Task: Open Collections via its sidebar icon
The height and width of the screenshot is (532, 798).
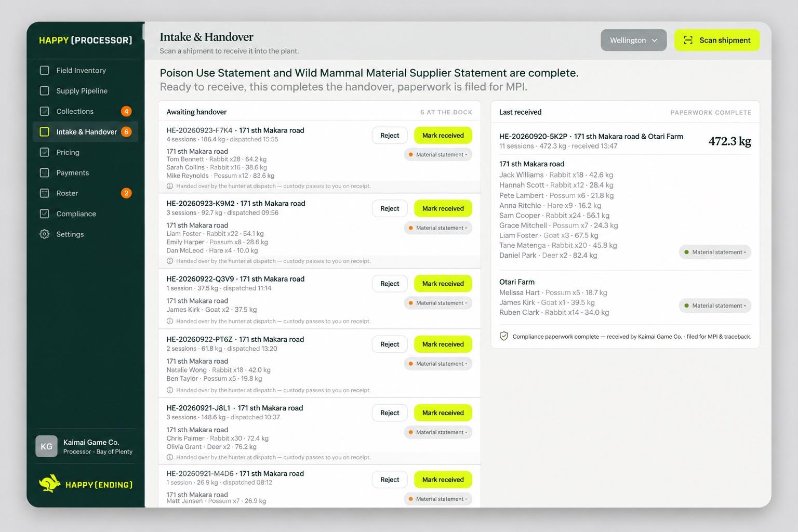Action: point(45,111)
